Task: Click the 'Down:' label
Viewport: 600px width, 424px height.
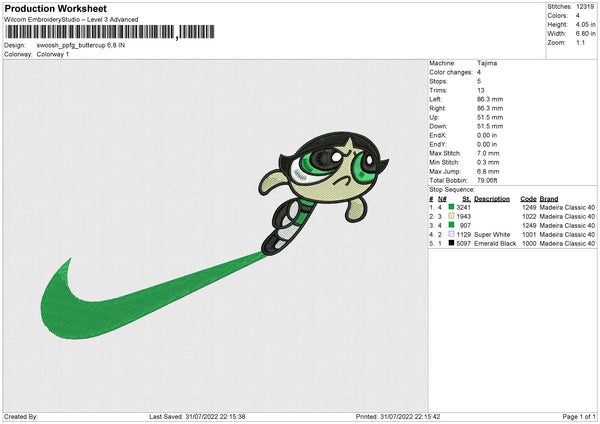Action: 438,126
